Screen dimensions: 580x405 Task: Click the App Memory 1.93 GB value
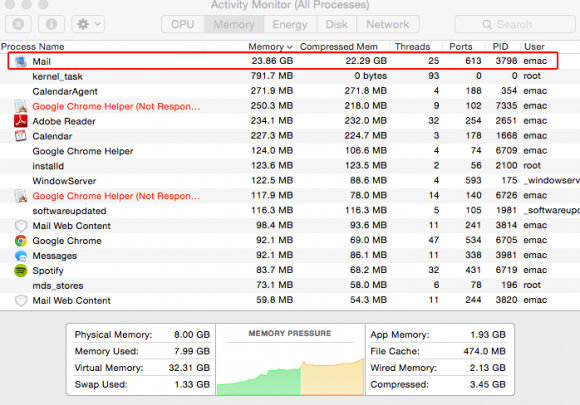point(488,334)
